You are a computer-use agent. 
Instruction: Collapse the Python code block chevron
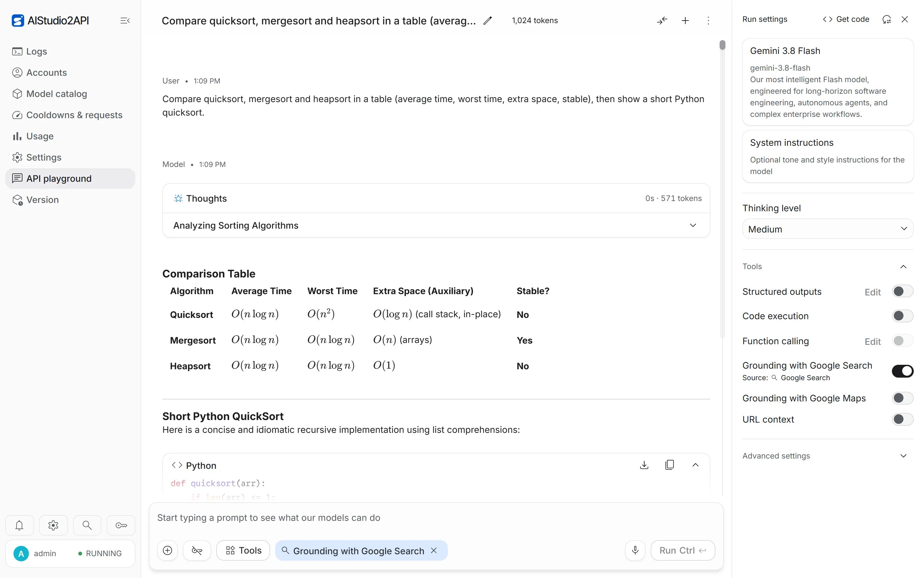[695, 465]
